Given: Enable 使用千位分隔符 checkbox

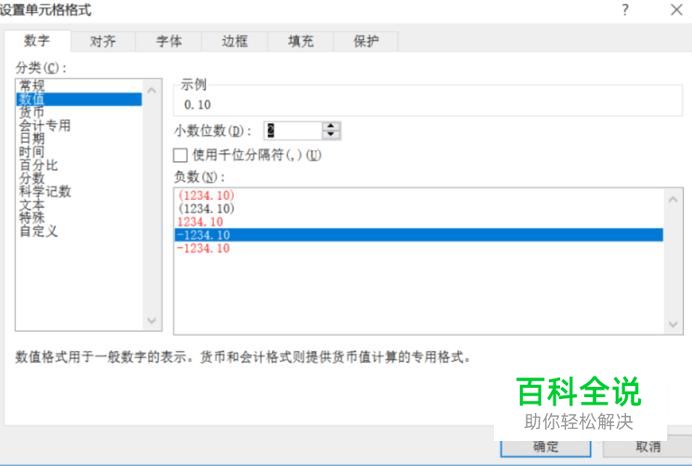Looking at the screenshot, I should pos(180,155).
